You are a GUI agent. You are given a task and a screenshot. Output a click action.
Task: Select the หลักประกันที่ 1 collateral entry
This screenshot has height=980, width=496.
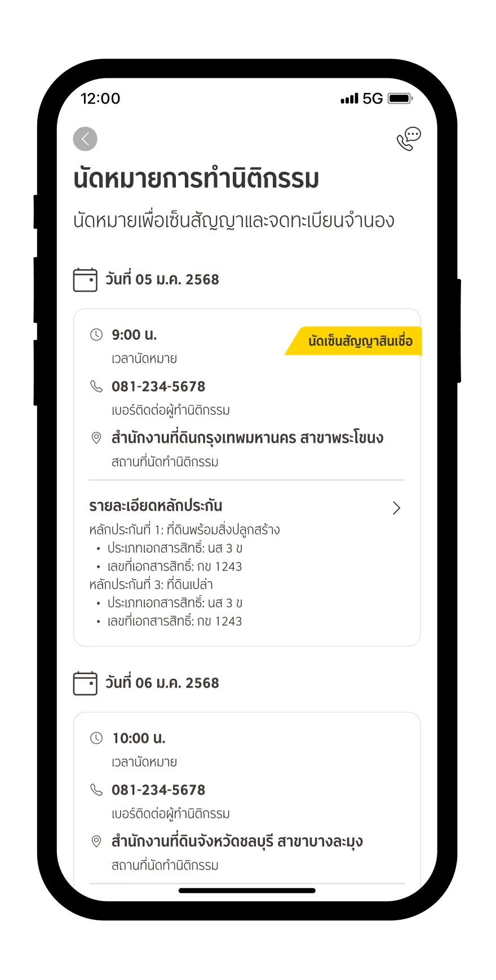(x=184, y=530)
